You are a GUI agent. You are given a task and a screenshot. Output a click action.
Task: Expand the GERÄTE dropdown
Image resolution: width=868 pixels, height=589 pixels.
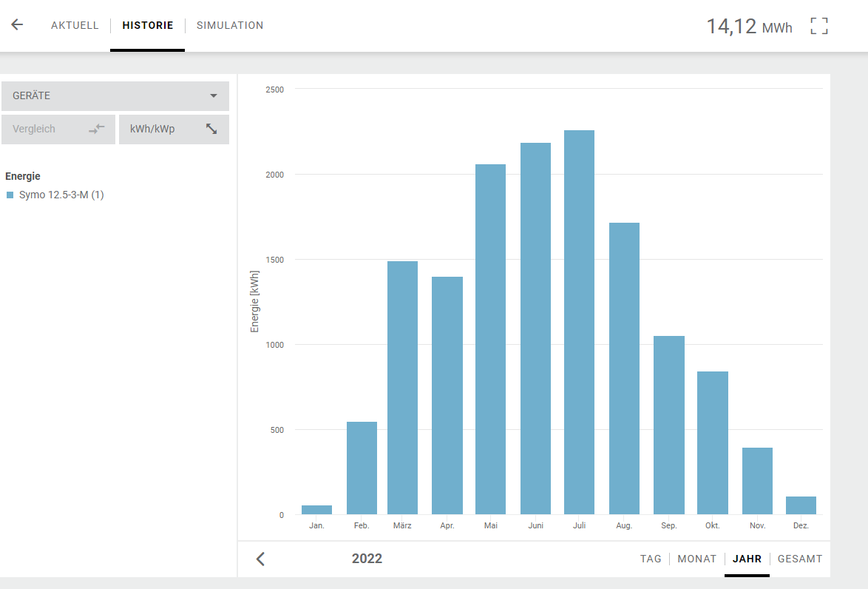pos(115,96)
